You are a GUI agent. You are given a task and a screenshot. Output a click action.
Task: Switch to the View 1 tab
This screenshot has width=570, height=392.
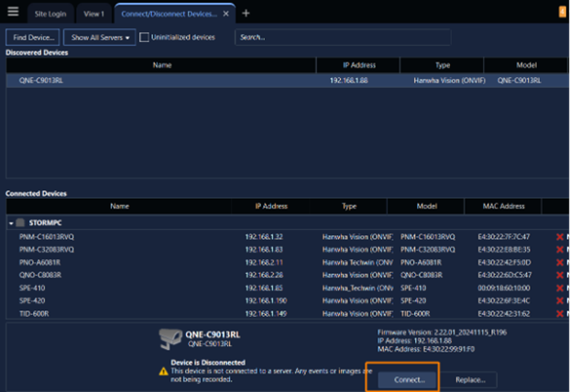[x=93, y=14]
